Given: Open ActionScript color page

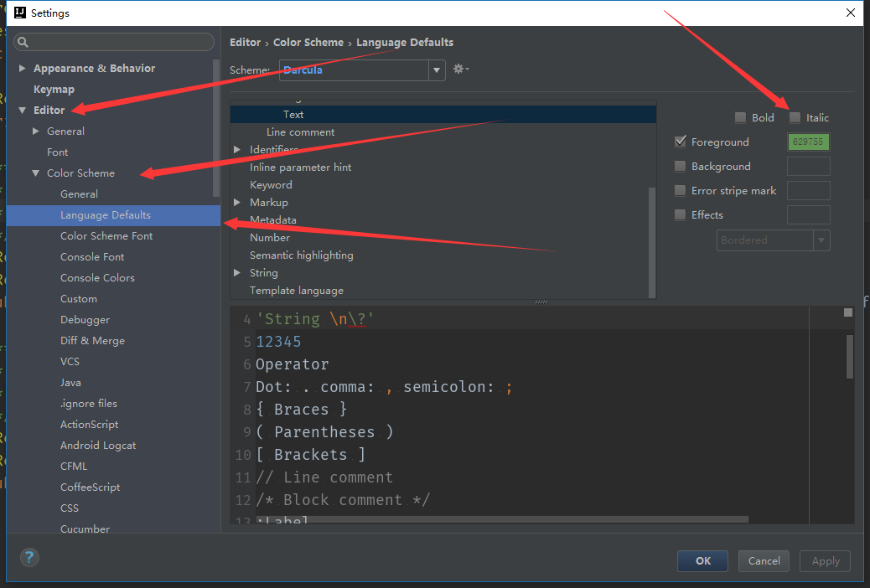Looking at the screenshot, I should [89, 425].
